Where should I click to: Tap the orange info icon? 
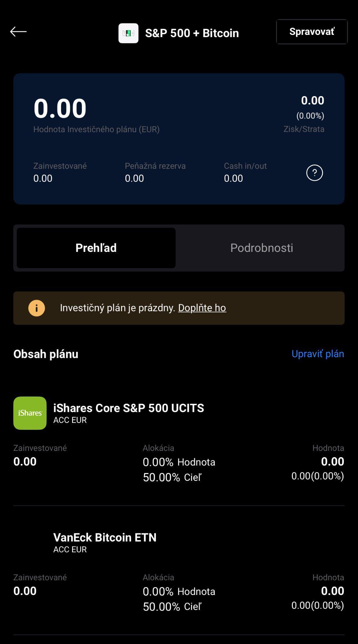tap(37, 308)
